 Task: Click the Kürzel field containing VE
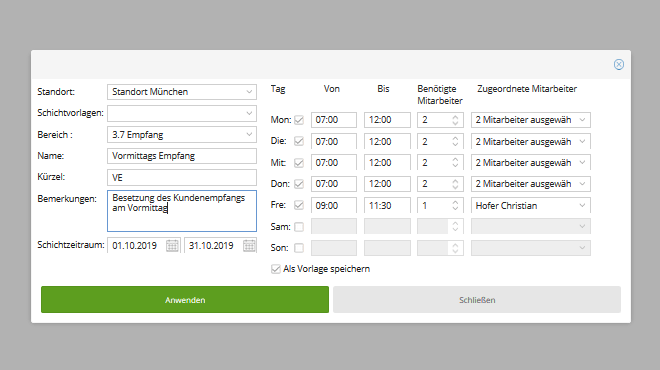tap(182, 177)
